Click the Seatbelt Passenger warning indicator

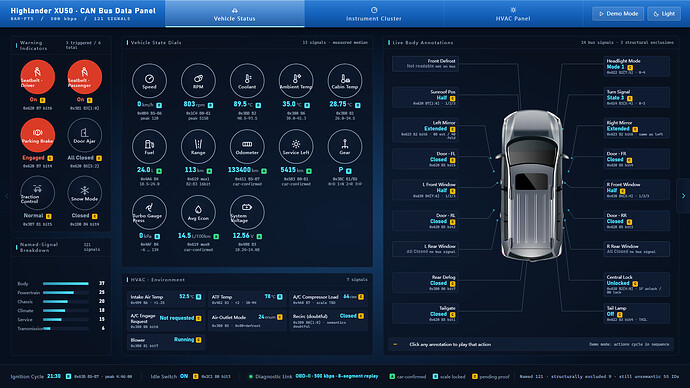click(84, 77)
